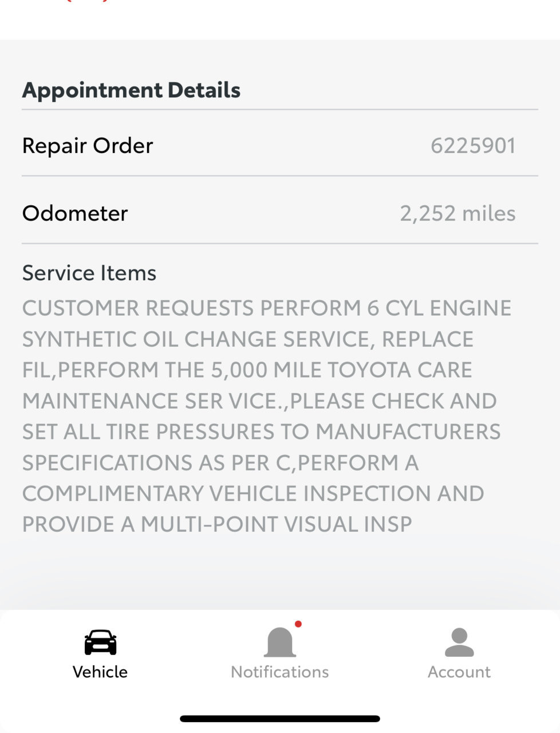560x733 pixels.
Task: Tap the red notification badge dot
Action: [298, 624]
